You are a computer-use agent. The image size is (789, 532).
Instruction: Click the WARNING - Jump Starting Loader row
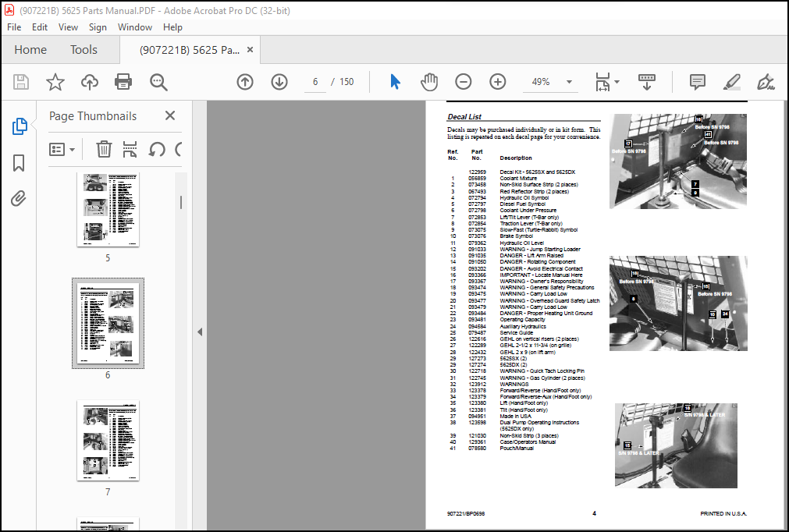[515, 250]
